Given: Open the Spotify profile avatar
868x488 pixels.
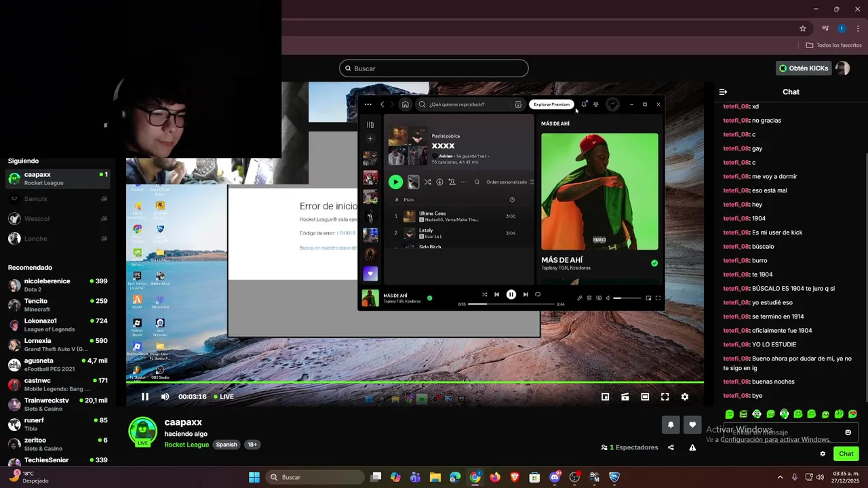Looking at the screenshot, I should click(x=612, y=104).
